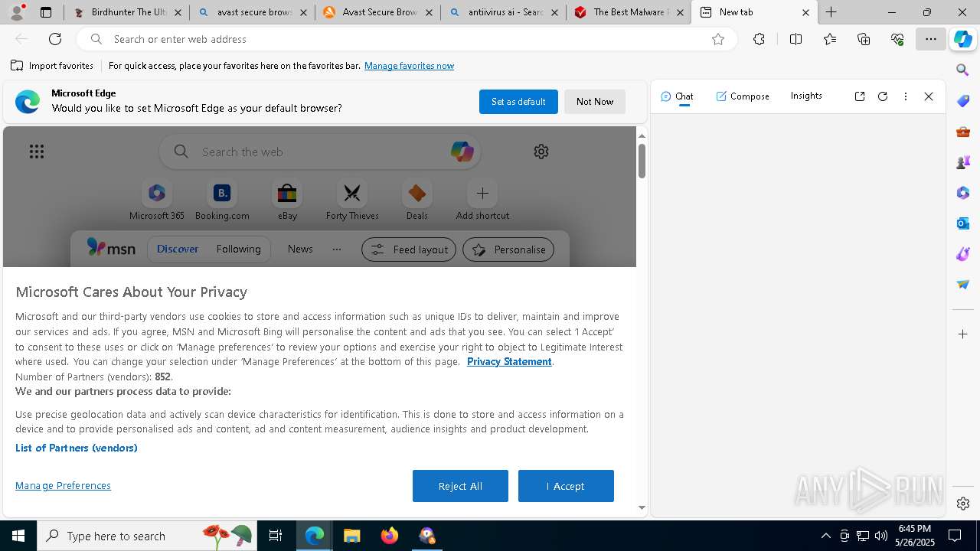Open a new tab with plus button
The width and height of the screenshot is (980, 551).
(x=831, y=12)
